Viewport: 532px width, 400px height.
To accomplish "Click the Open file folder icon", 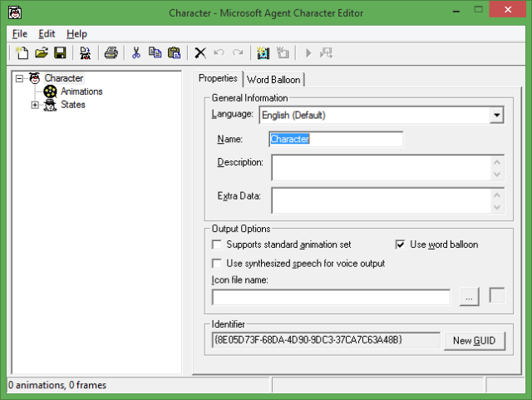I will click(41, 53).
